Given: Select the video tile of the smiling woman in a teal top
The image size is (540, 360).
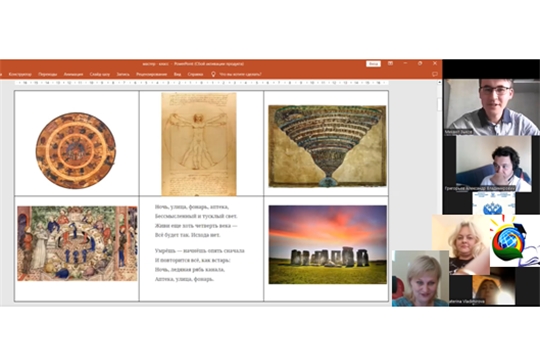Looking at the screenshot, I should click(x=420, y=278).
